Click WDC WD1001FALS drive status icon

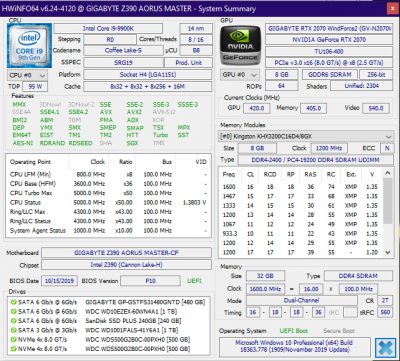[13, 330]
